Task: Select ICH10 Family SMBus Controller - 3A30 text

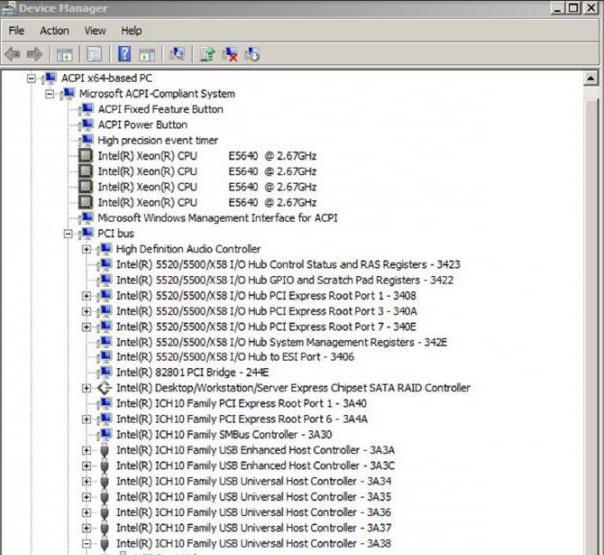Action: click(x=224, y=434)
